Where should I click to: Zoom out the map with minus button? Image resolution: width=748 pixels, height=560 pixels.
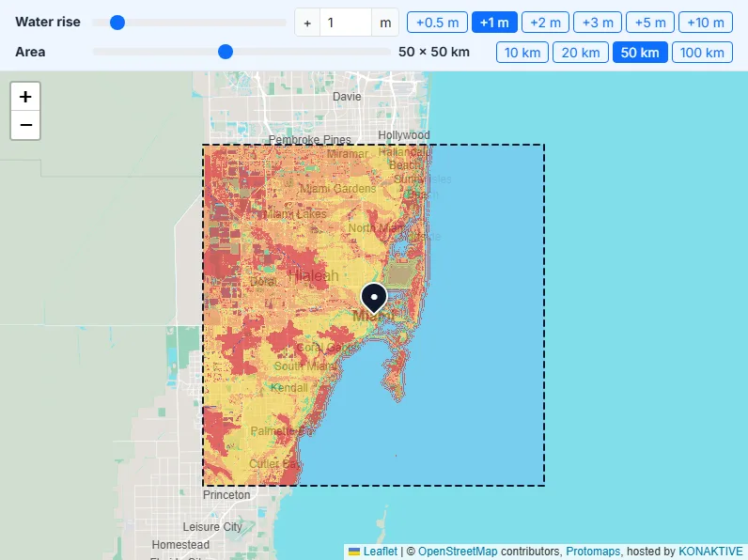click(25, 125)
